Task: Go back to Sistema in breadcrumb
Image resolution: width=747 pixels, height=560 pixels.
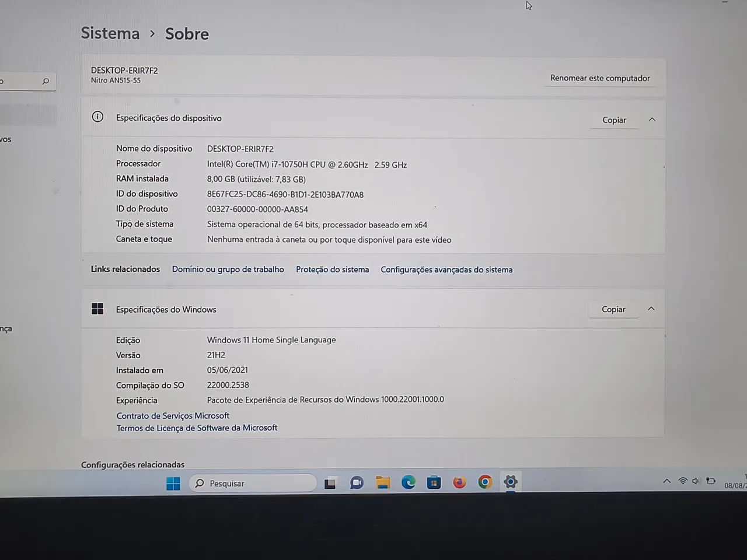Action: [x=110, y=33]
